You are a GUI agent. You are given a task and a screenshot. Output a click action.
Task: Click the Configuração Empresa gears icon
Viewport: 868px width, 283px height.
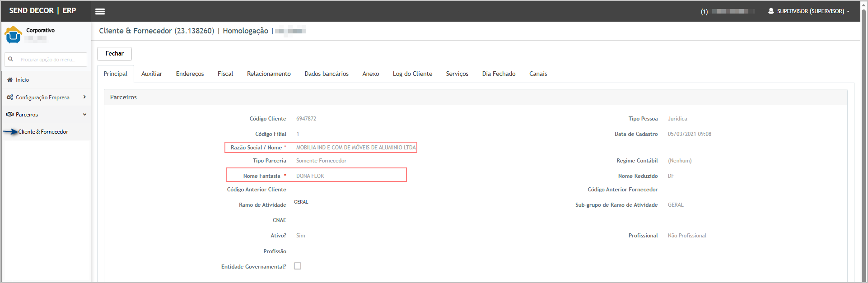(x=10, y=97)
